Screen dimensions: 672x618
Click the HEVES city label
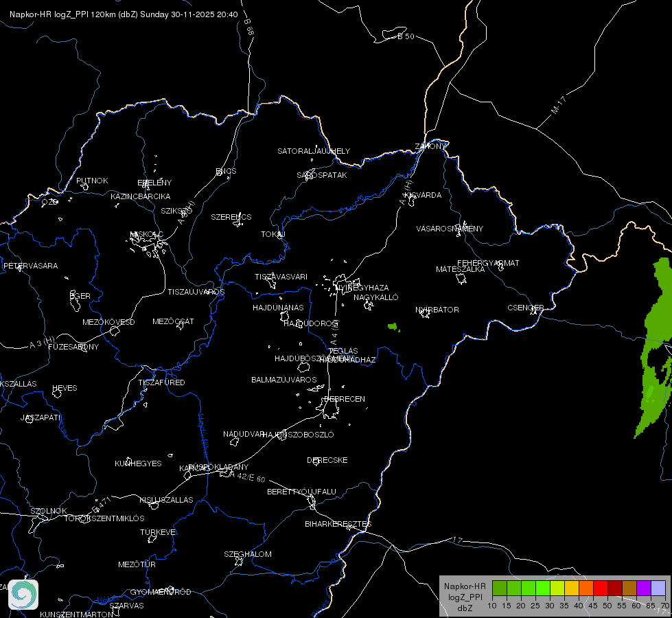coord(65,388)
